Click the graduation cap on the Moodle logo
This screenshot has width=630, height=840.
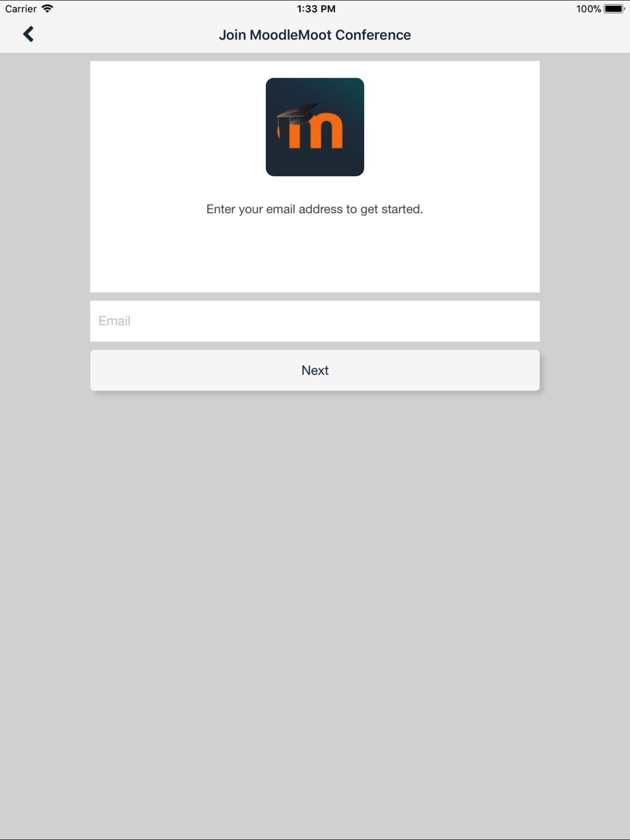[x=297, y=116]
